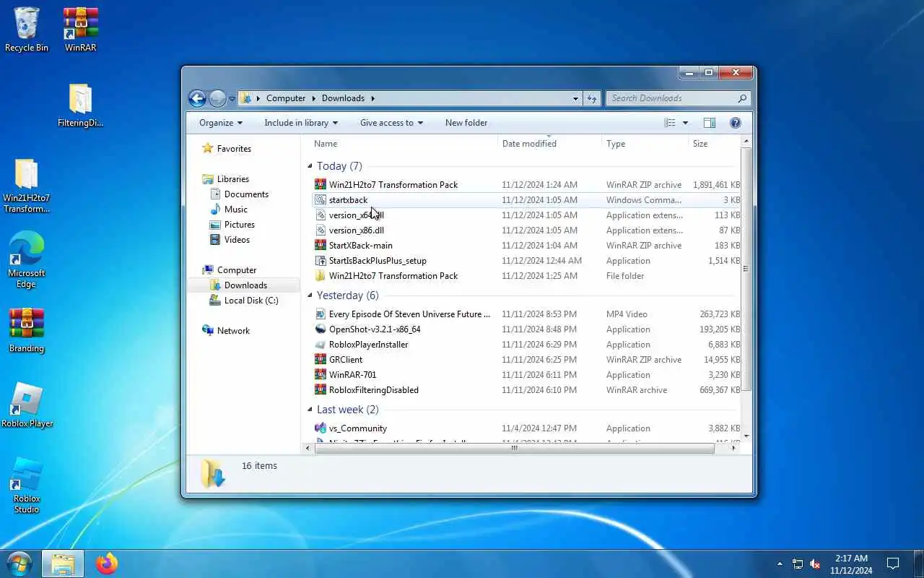Select Favorites in navigation pane
This screenshot has height=578, width=924.
234,149
